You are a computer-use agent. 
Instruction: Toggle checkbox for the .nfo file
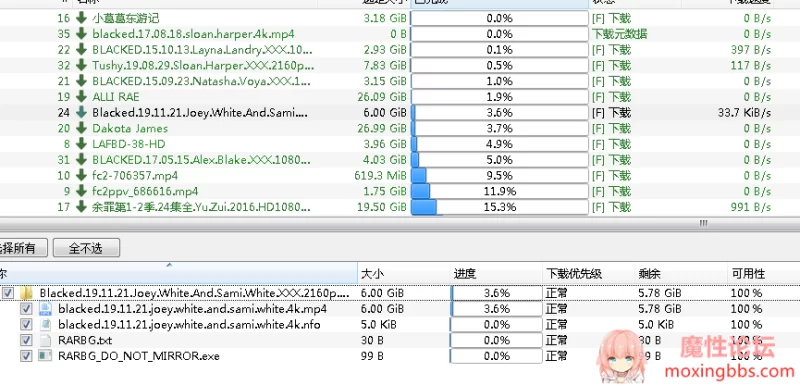(x=26, y=324)
